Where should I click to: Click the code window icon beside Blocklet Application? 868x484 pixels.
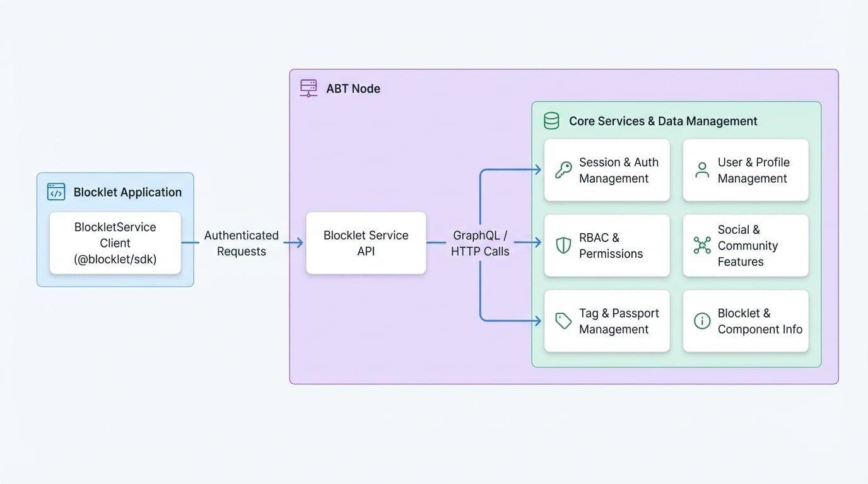point(56,192)
